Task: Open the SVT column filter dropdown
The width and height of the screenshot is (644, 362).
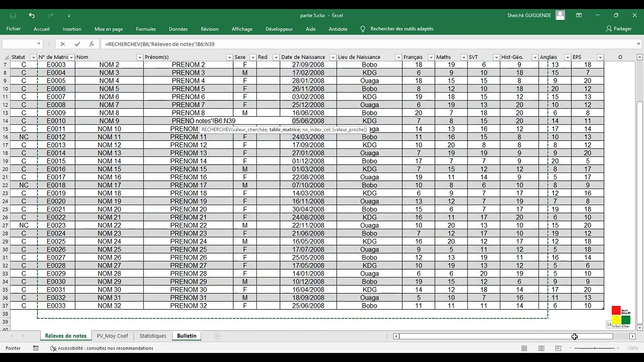Action: (496, 57)
